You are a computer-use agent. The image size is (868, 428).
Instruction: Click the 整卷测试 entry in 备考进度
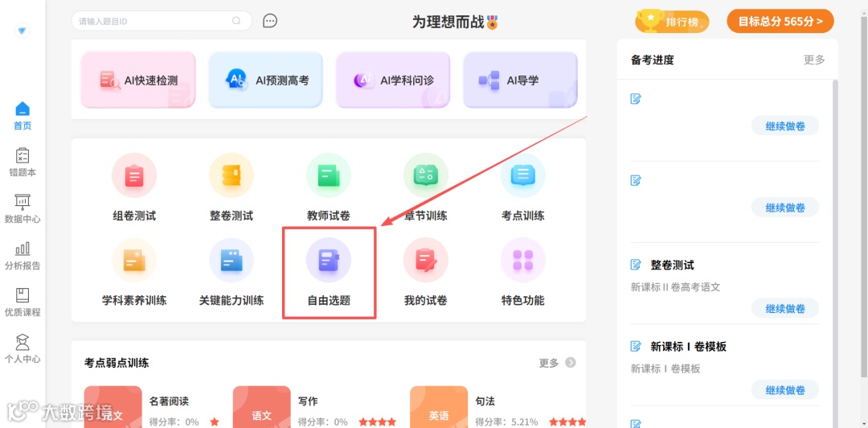[672, 265]
